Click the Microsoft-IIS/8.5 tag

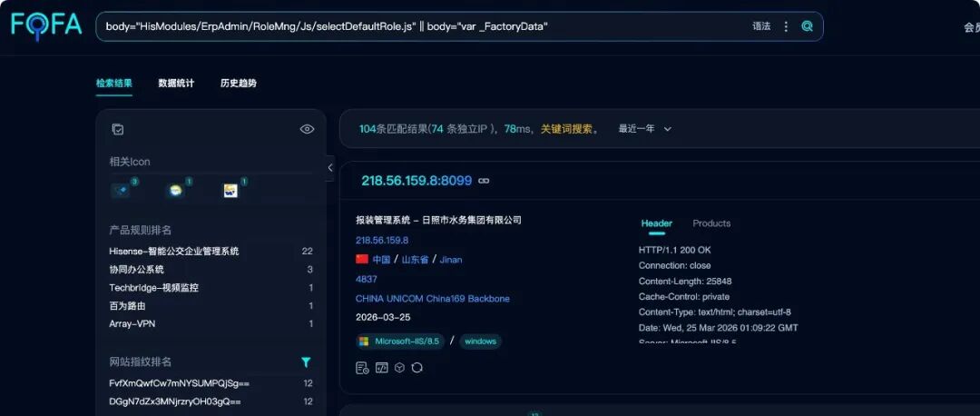[x=400, y=341]
